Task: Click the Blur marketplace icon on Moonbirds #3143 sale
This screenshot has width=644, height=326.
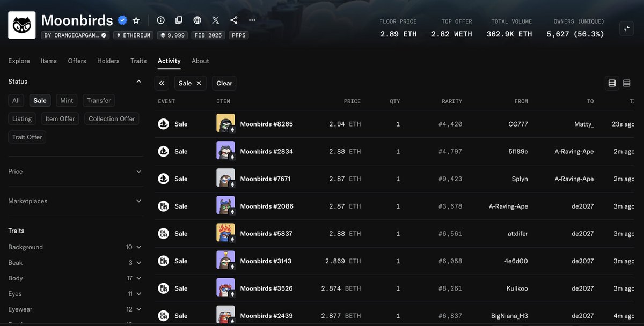Action: tap(164, 261)
